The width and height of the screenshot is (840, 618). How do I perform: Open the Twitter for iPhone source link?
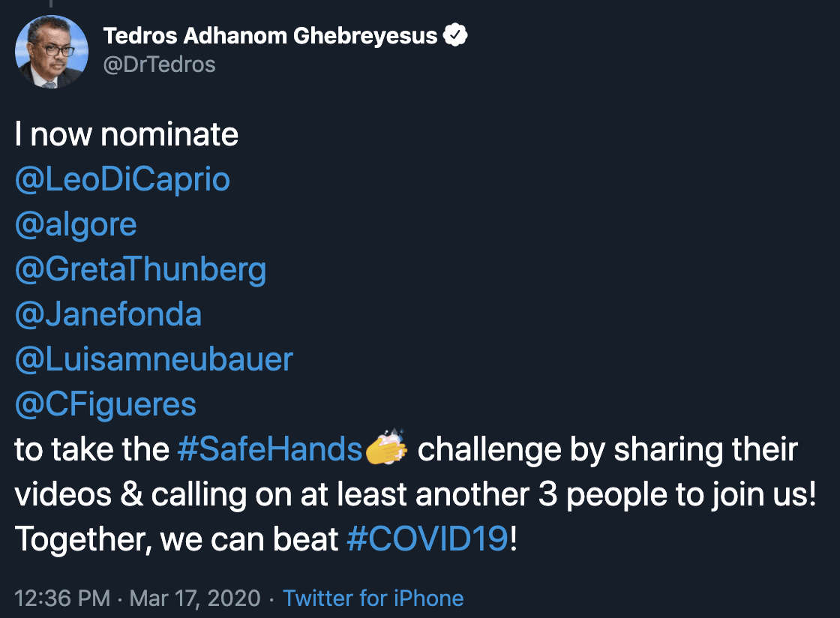(x=373, y=598)
